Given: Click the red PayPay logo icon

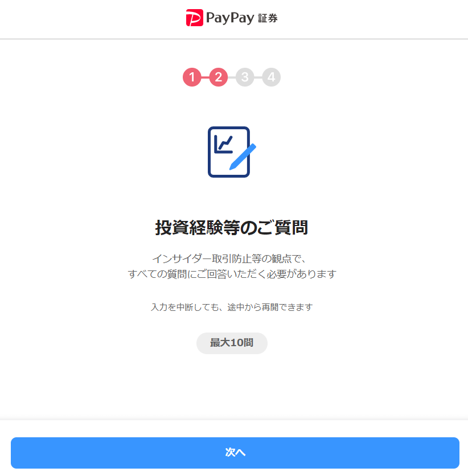Looking at the screenshot, I should [x=195, y=18].
